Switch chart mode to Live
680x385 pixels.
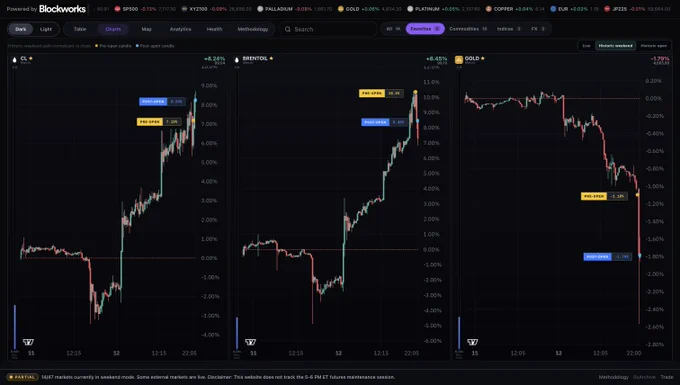pos(586,46)
